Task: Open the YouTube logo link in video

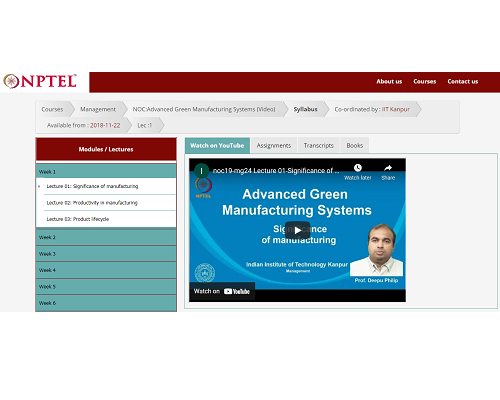Action: coord(237,291)
